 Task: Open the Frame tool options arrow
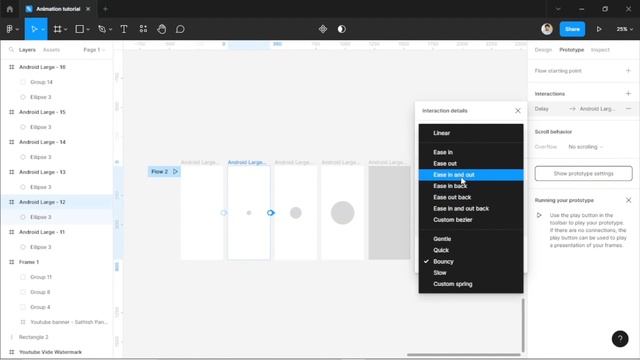[x=65, y=29]
